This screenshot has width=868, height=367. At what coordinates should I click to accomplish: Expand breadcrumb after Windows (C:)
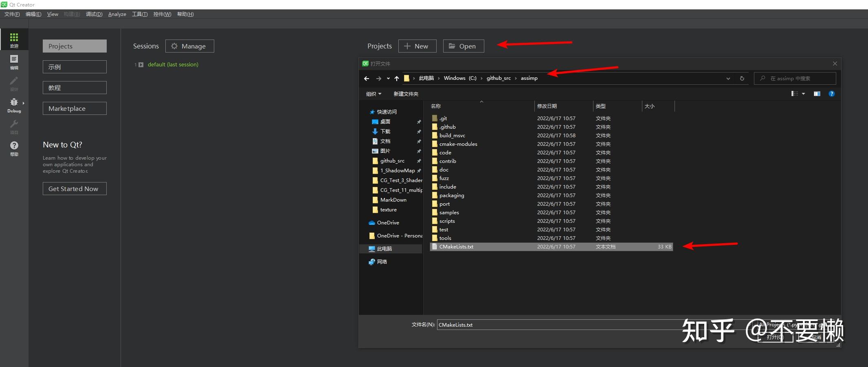(481, 78)
